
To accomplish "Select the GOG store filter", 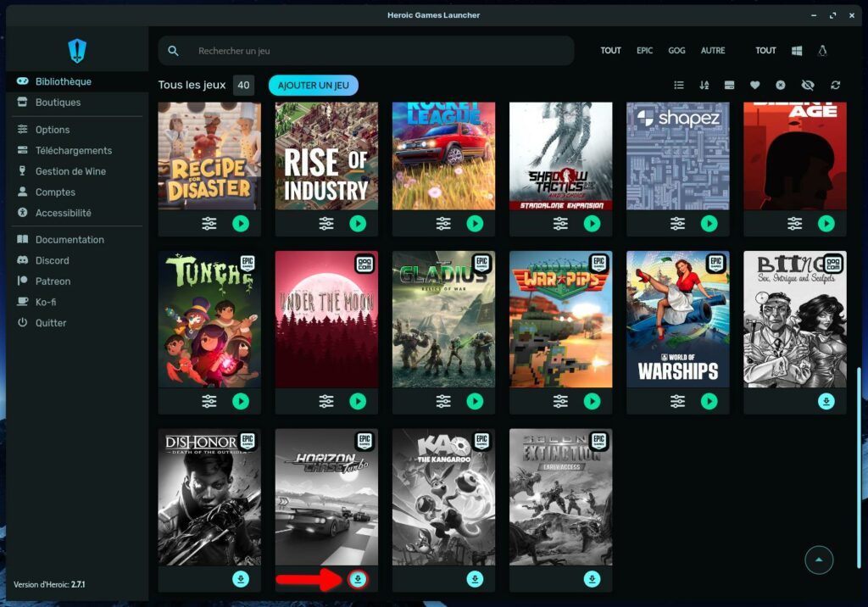I will point(676,51).
